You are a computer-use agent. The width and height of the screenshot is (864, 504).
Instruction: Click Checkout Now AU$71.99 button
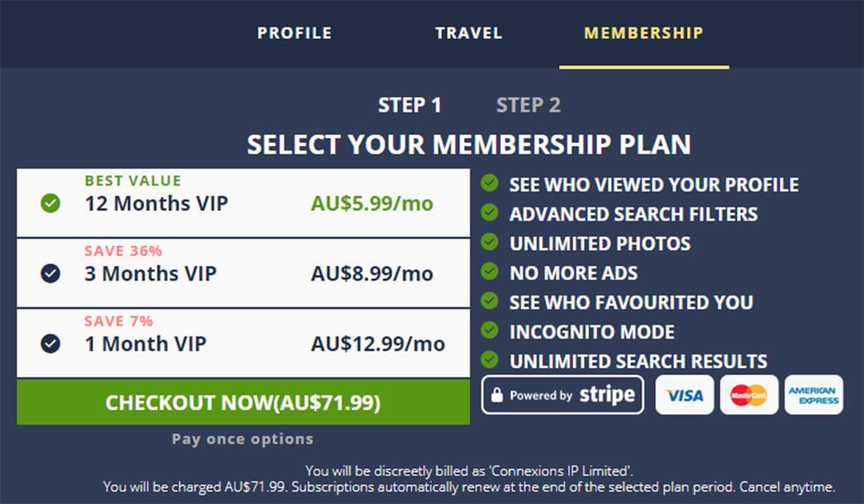243,402
